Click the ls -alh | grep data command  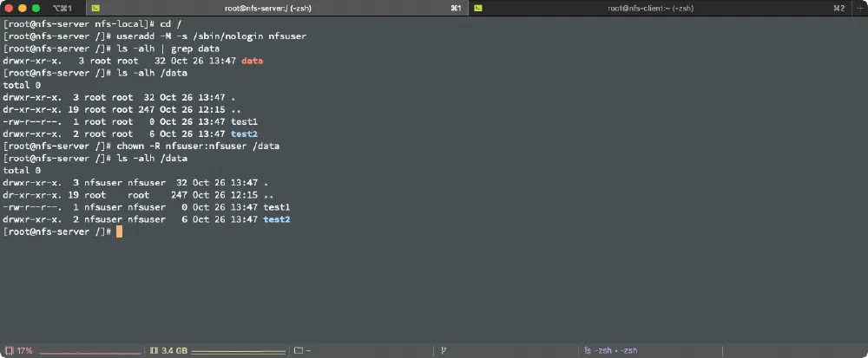[168, 49]
